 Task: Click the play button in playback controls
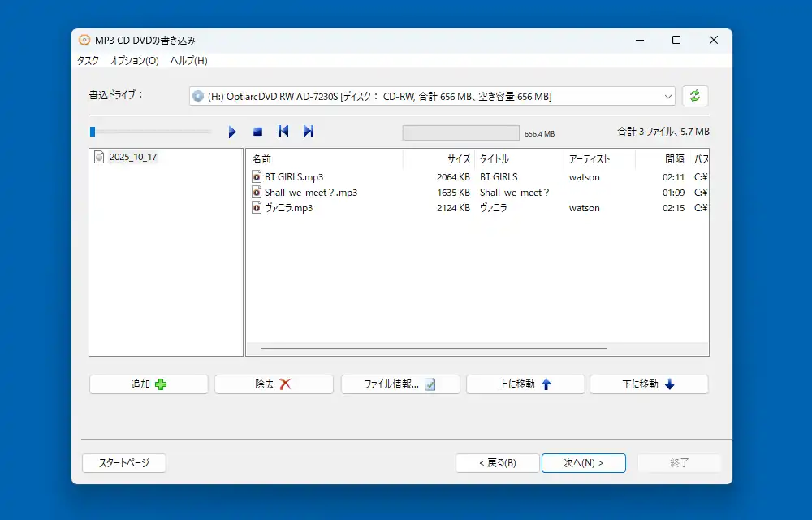point(232,132)
